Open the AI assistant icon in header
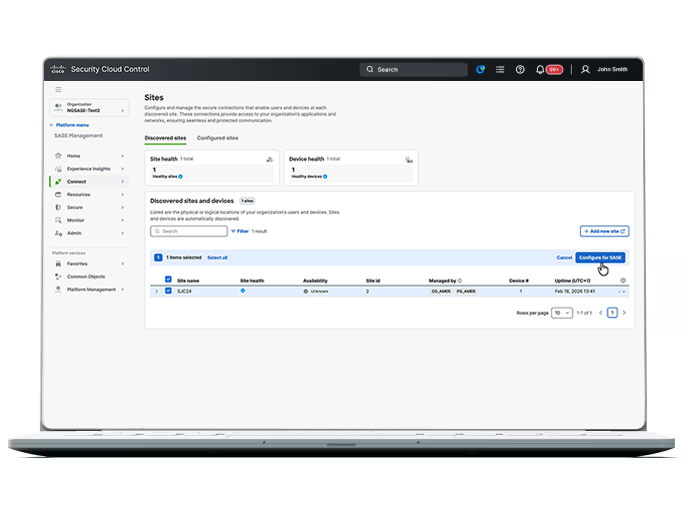The height and width of the screenshot is (513, 684). [480, 69]
